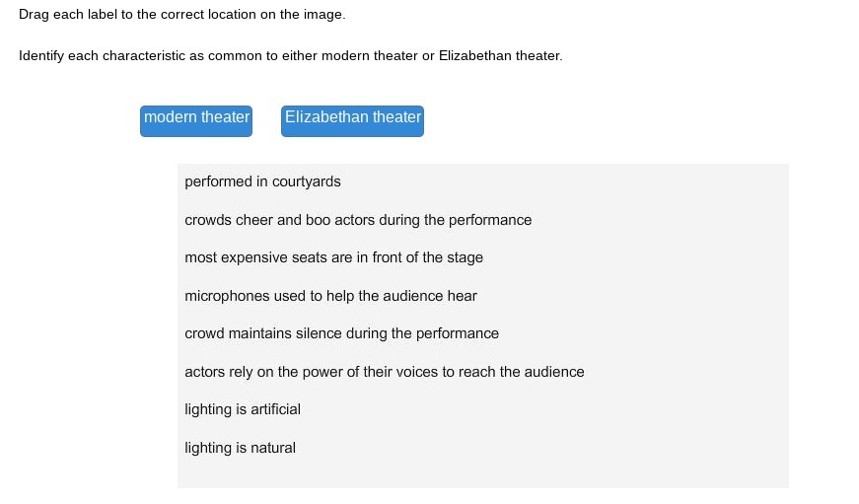Click 'most expensive seats are in front' row

click(x=333, y=257)
